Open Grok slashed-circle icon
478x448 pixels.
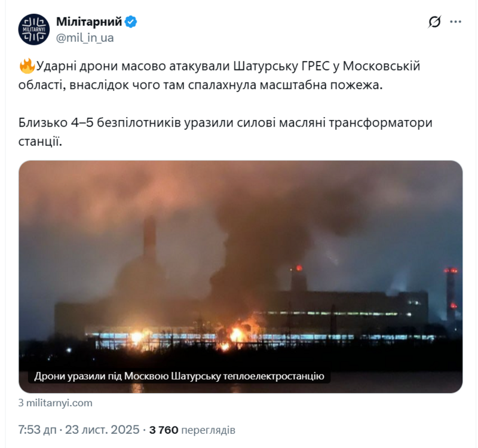tap(434, 22)
